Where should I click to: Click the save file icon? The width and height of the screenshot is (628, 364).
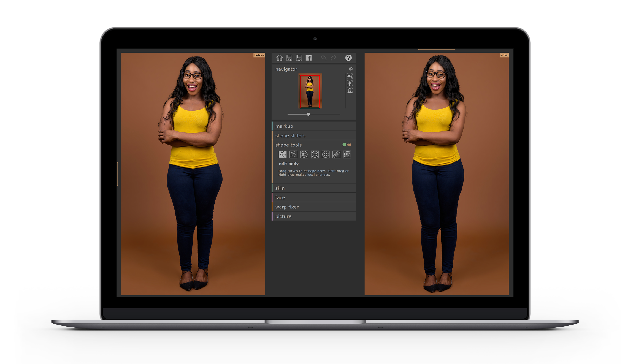[288, 58]
